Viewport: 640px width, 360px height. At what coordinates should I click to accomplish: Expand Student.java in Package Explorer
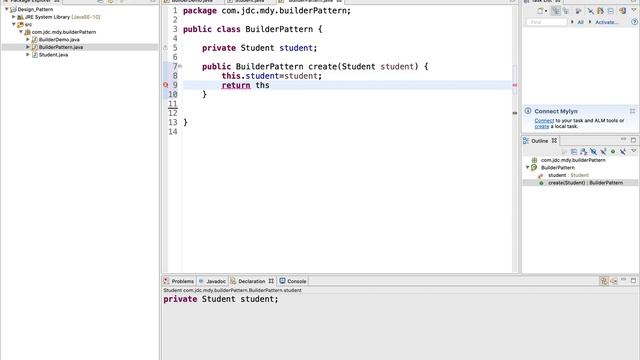tap(28, 54)
